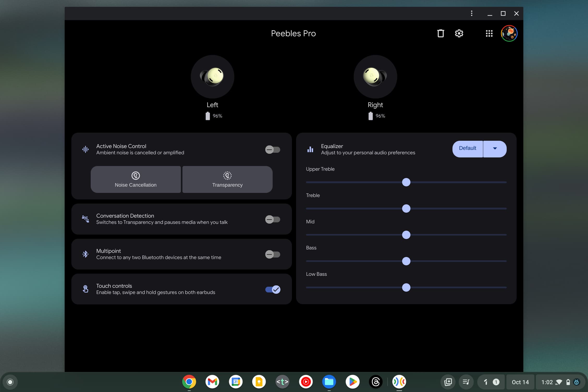Click the Upper Treble slider handle
This screenshot has width=588, height=392.
tap(406, 182)
